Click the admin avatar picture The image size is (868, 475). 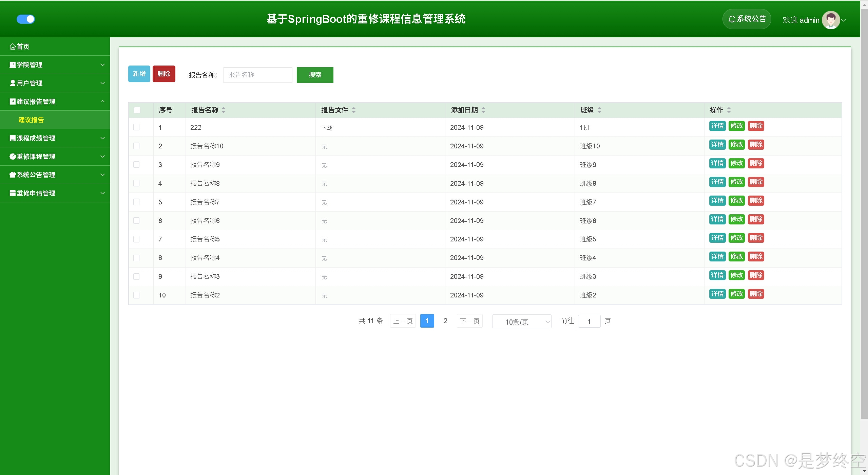tap(830, 20)
